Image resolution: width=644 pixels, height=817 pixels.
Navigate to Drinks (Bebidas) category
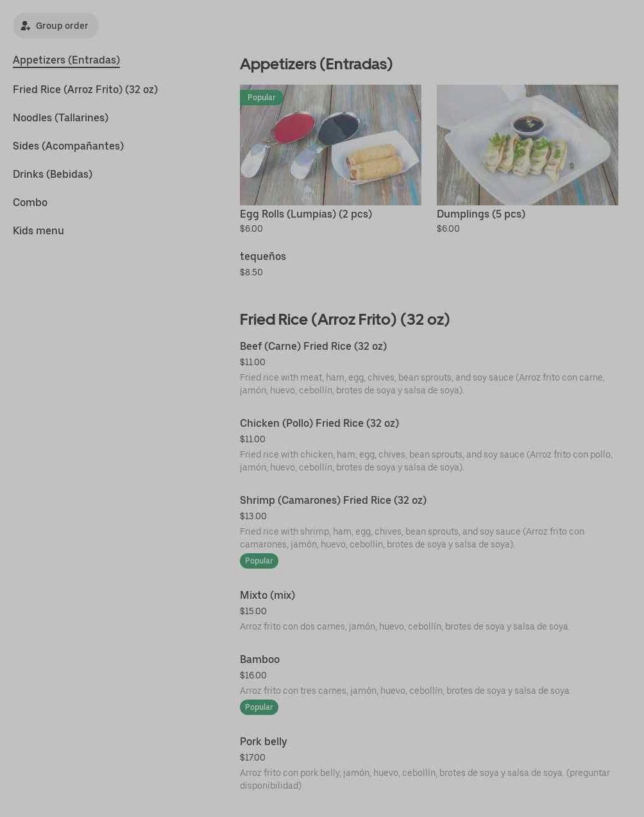pos(53,175)
